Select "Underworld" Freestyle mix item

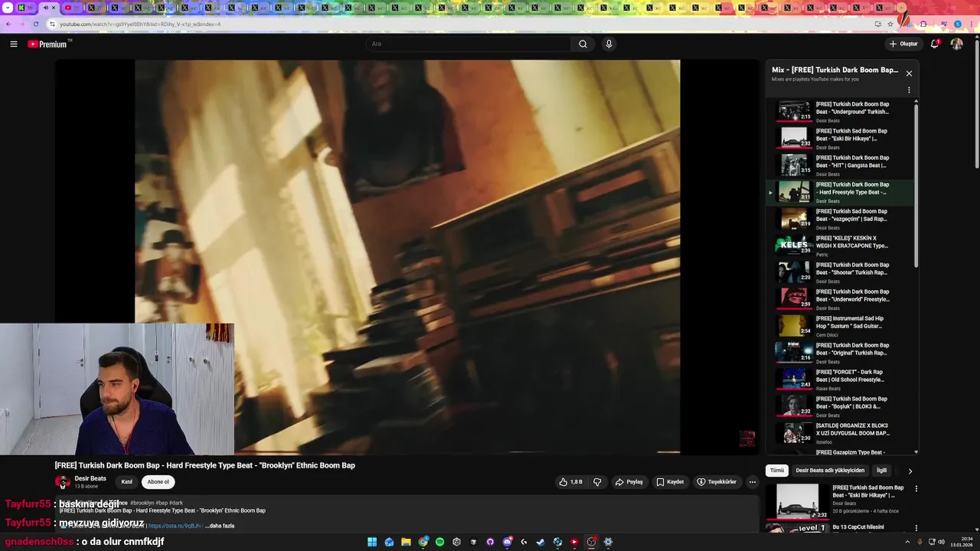(840, 298)
